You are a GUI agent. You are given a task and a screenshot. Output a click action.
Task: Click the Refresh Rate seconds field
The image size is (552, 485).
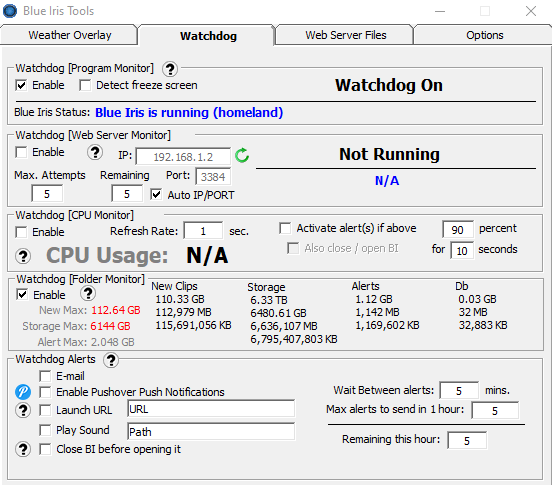(203, 231)
